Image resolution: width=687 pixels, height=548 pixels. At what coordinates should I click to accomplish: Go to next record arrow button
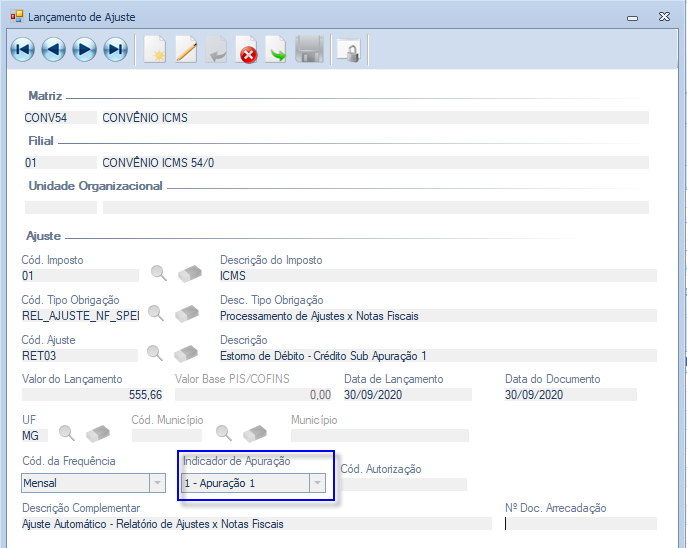coord(85,49)
